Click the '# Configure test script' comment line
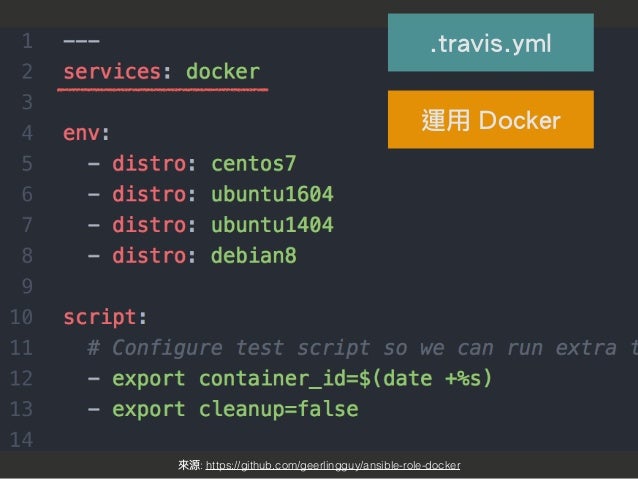Image resolution: width=638 pixels, height=479 pixels. [x=362, y=348]
